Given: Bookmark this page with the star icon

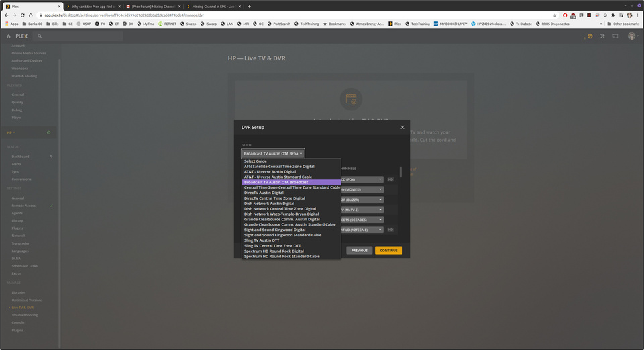Looking at the screenshot, I should click(555, 15).
